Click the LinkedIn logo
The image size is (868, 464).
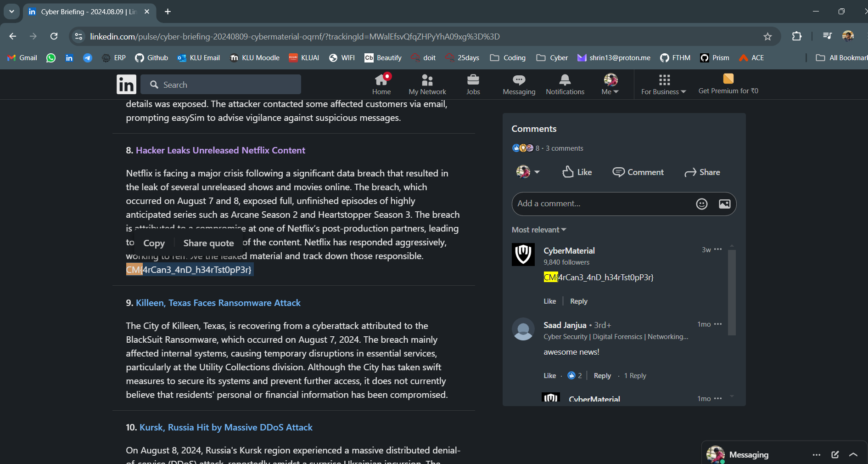pyautogui.click(x=126, y=85)
